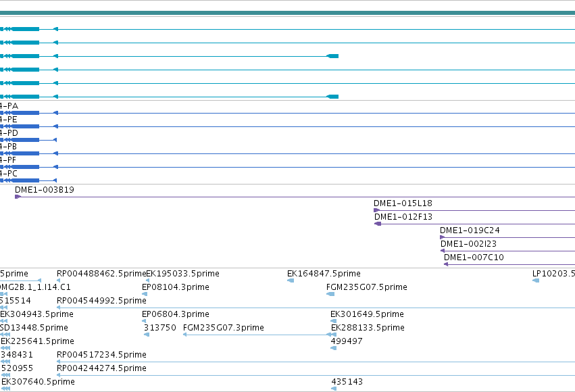The width and height of the screenshot is (575, 392).
Task: Click the EK288133.5prime label
Action: click(x=368, y=328)
